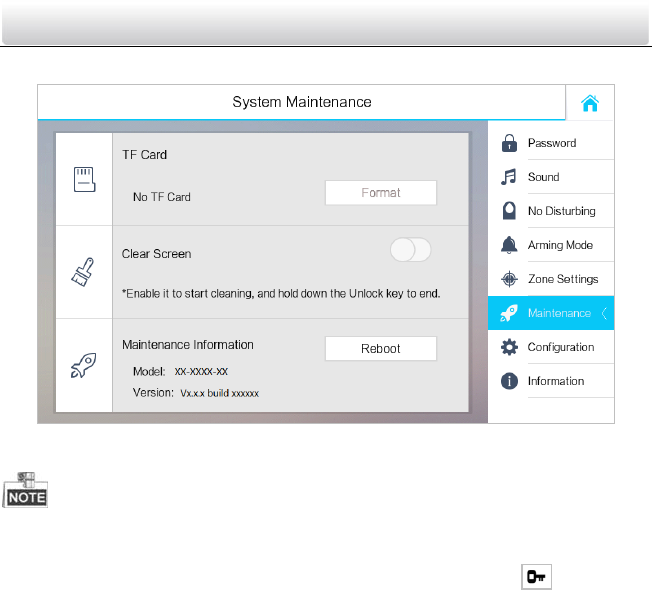Click the Sound music note icon
The width and height of the screenshot is (652, 590).
click(x=509, y=177)
